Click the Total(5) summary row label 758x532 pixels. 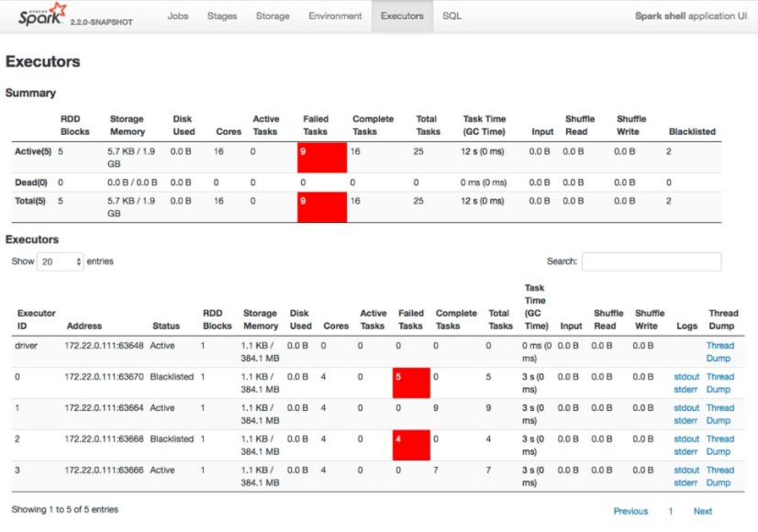click(x=30, y=201)
